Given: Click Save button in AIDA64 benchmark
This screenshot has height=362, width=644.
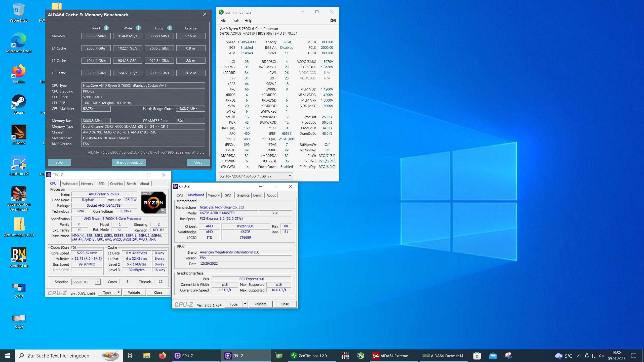Looking at the screenshot, I should [59, 162].
